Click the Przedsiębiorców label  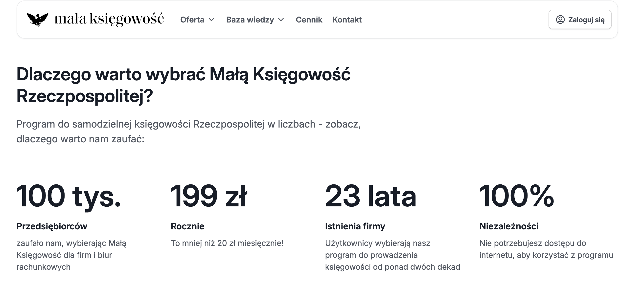(52, 226)
